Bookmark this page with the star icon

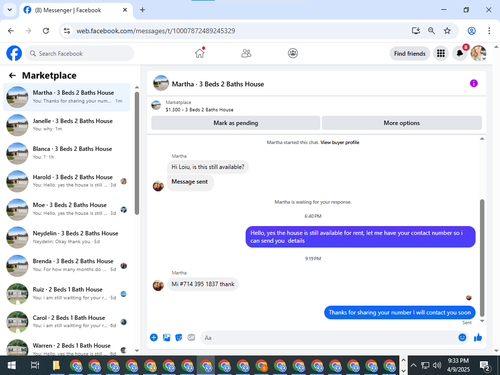447,31
